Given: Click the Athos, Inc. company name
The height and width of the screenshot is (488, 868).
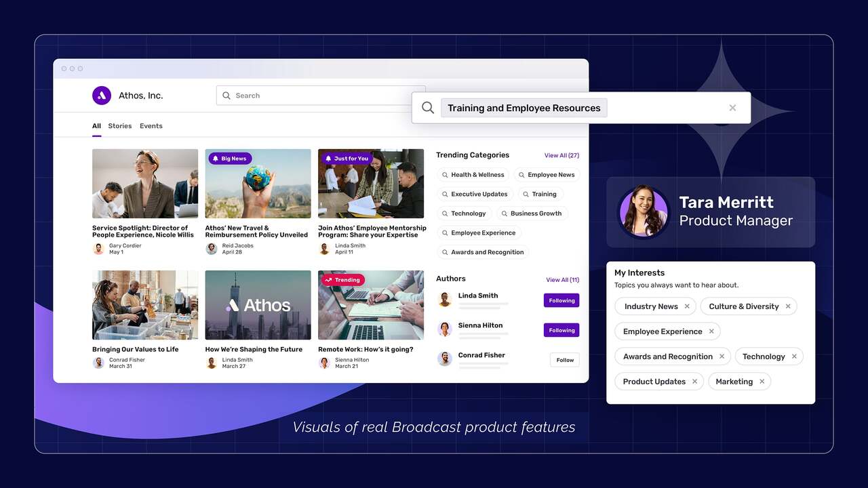Looking at the screenshot, I should (141, 96).
